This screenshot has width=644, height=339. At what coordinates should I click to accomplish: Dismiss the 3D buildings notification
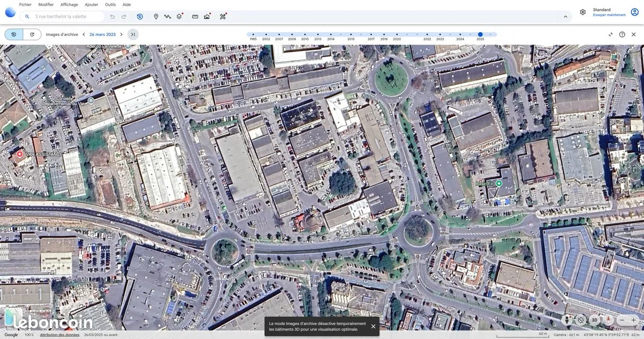point(374,326)
